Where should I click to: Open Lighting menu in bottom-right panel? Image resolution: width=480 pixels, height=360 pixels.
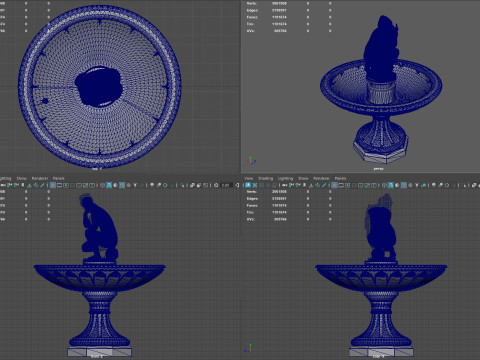click(285, 178)
